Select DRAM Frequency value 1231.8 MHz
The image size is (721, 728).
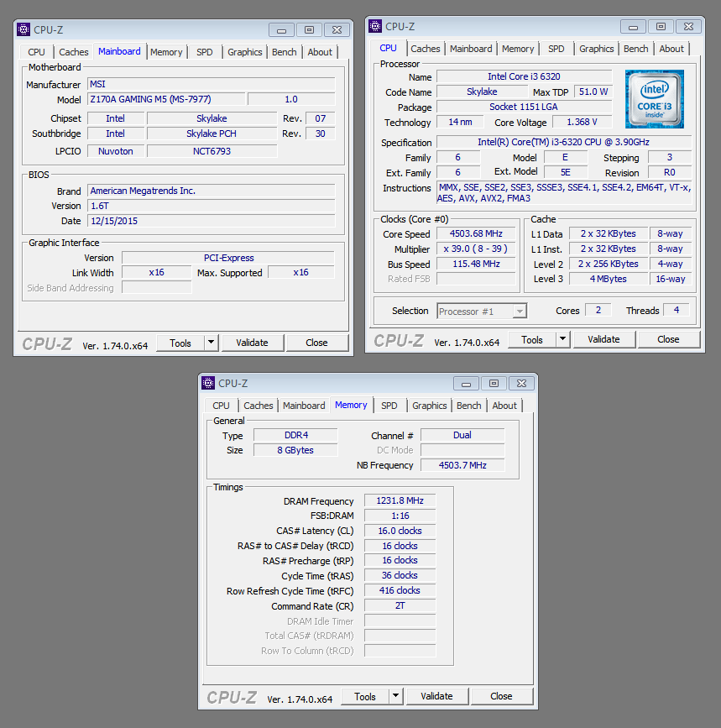click(x=400, y=500)
